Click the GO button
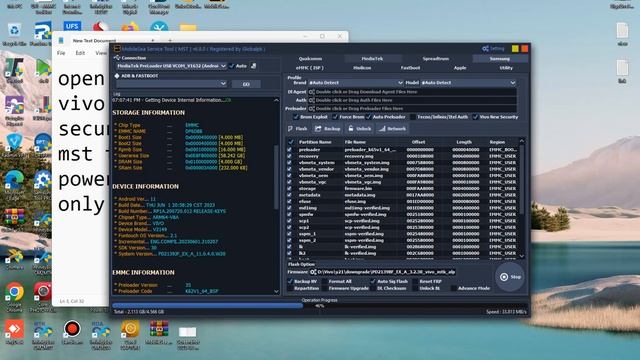Viewport: 640px width, 360px height. tap(246, 84)
